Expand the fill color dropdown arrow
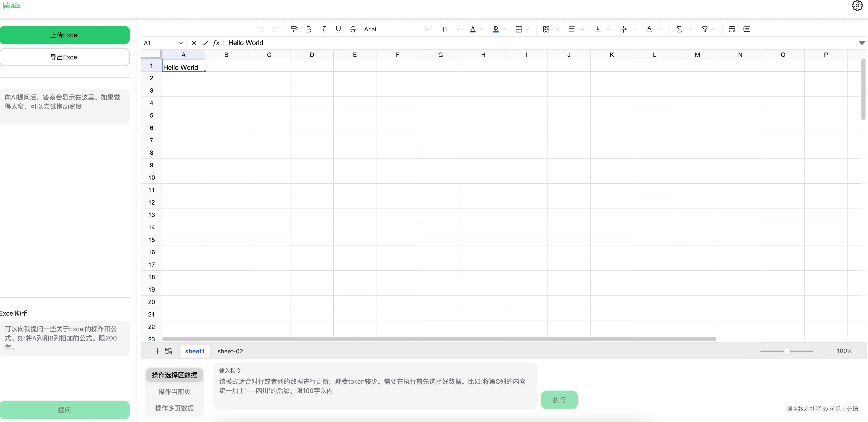The width and height of the screenshot is (868, 422). (x=504, y=29)
